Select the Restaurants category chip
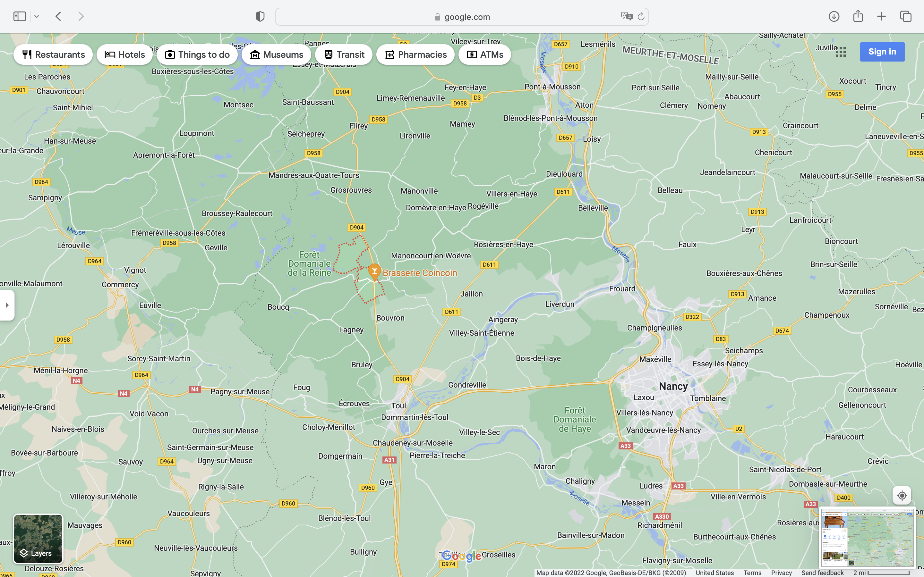Viewport: 924px width, 577px height. click(53, 54)
